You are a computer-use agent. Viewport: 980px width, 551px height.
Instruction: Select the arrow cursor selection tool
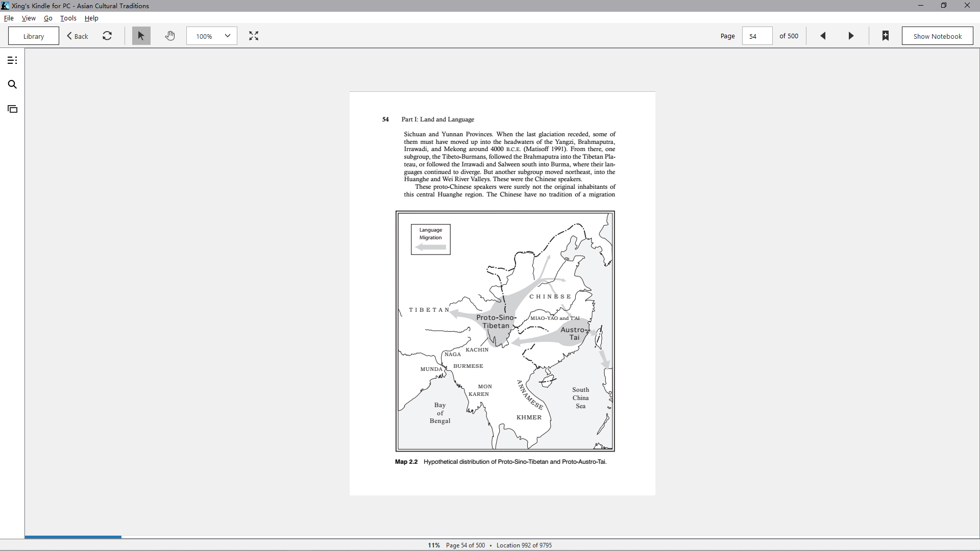(x=141, y=36)
